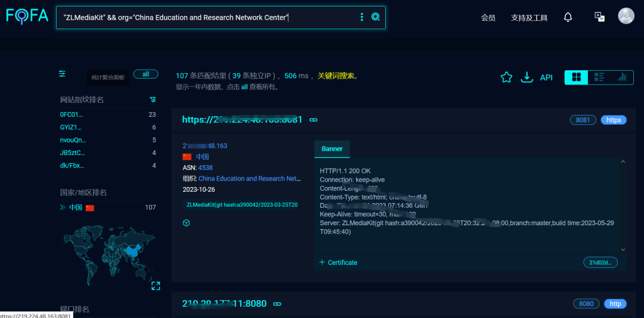Click the http protocol tag

tap(615, 304)
